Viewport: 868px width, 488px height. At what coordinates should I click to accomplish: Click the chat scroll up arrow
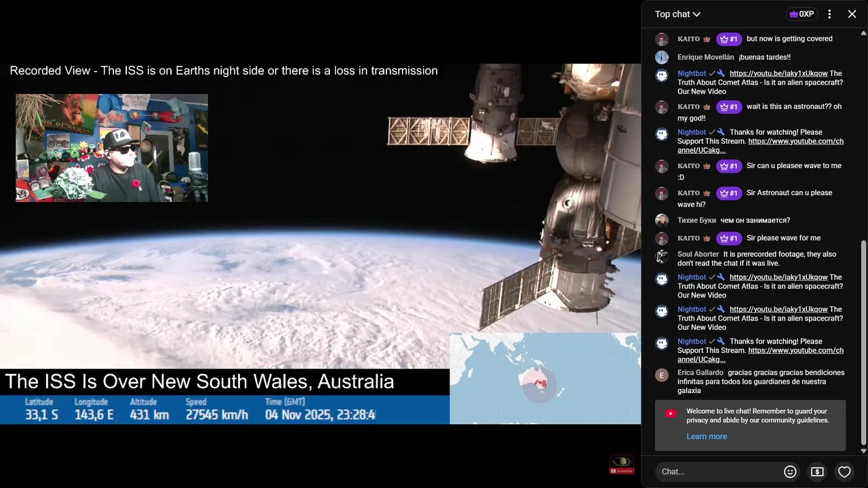coord(863,33)
